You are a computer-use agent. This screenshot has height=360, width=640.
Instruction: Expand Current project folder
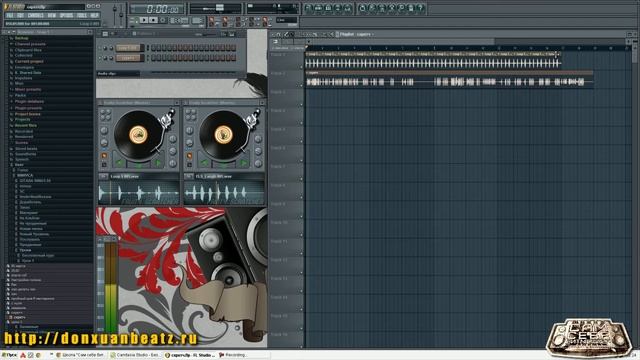click(29, 61)
